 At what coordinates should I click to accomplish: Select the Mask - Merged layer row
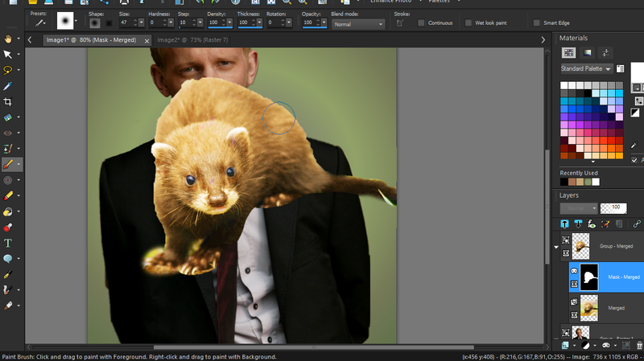pos(606,277)
